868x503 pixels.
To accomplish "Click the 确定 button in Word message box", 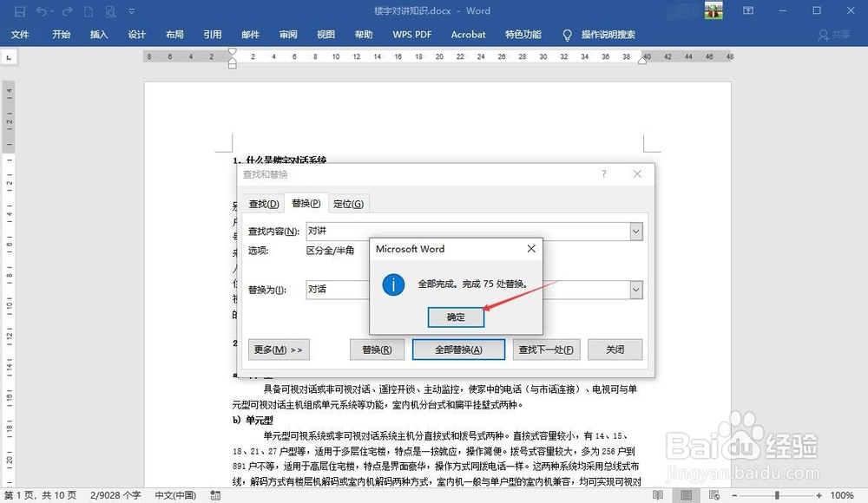I will (456, 317).
